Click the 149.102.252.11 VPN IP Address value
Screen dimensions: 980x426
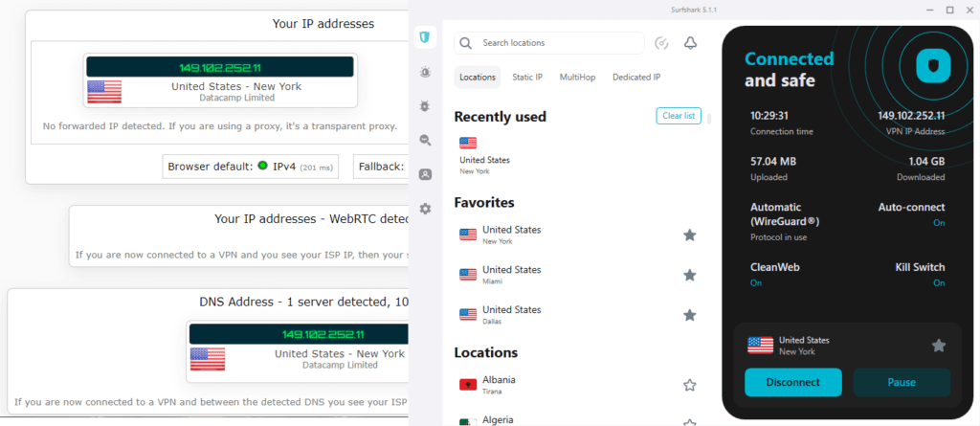coord(911,116)
